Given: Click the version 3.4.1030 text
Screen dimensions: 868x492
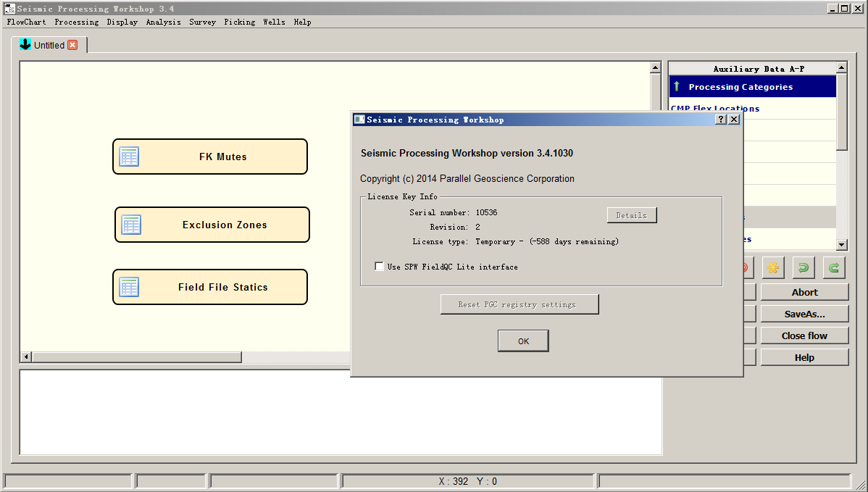Looking at the screenshot, I should tap(467, 154).
